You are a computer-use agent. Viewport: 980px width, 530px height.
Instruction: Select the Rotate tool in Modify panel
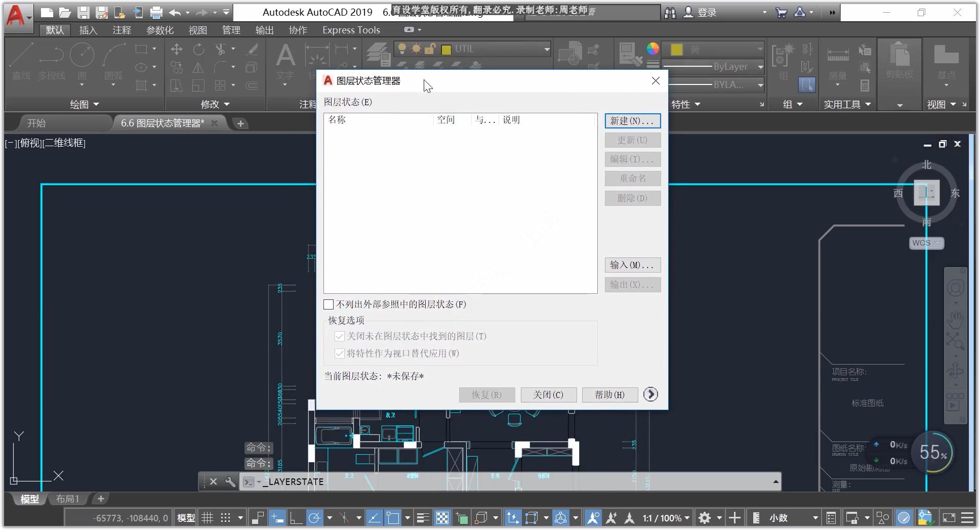click(198, 49)
